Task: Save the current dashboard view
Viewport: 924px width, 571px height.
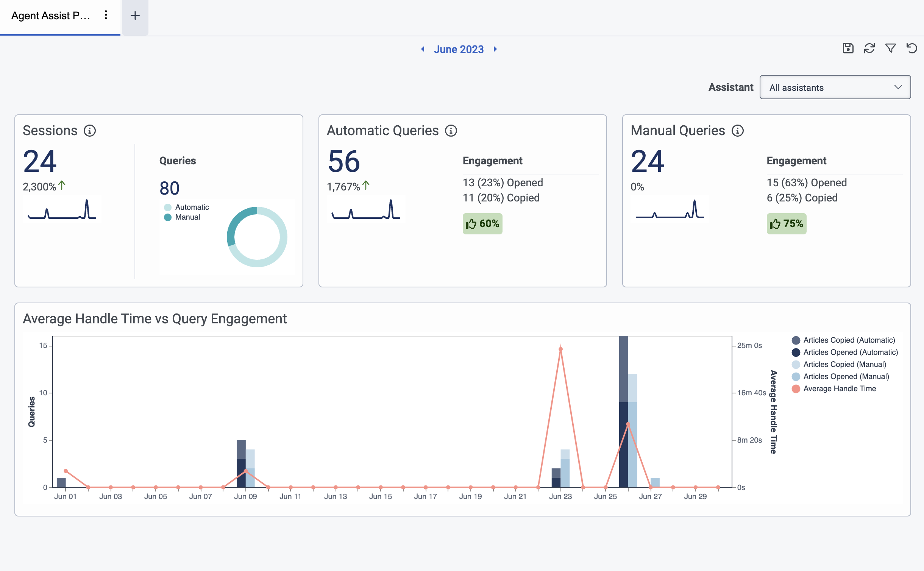Action: [x=848, y=48]
